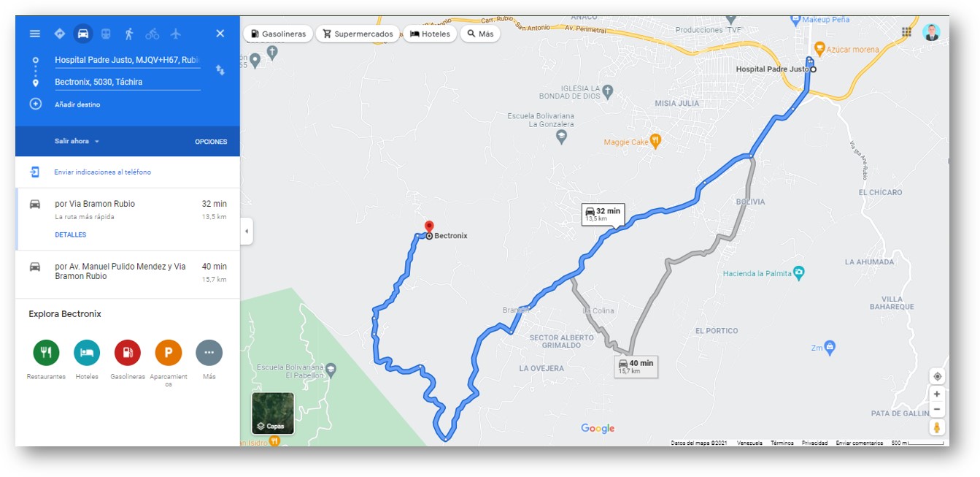Open the Más search chip
980x477 pixels.
pos(480,34)
